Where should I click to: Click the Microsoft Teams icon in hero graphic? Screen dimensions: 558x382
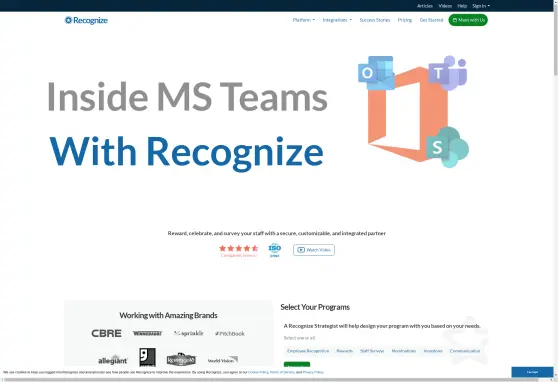[x=447, y=73]
